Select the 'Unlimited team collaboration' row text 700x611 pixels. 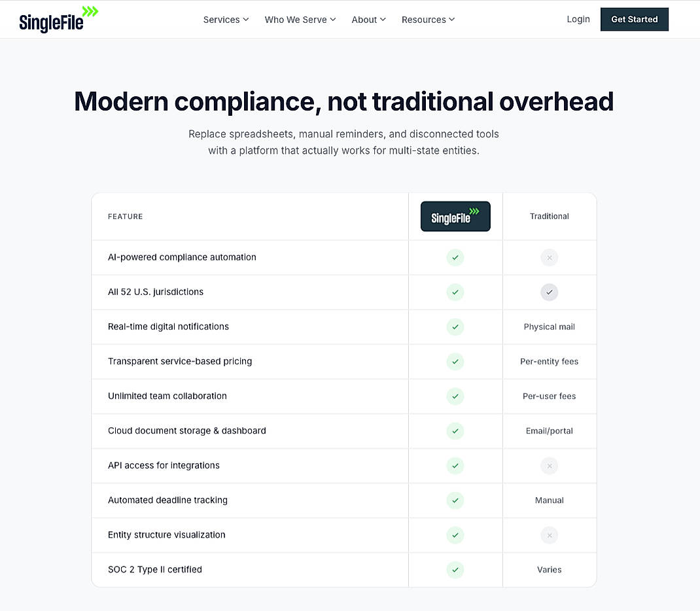coord(167,396)
